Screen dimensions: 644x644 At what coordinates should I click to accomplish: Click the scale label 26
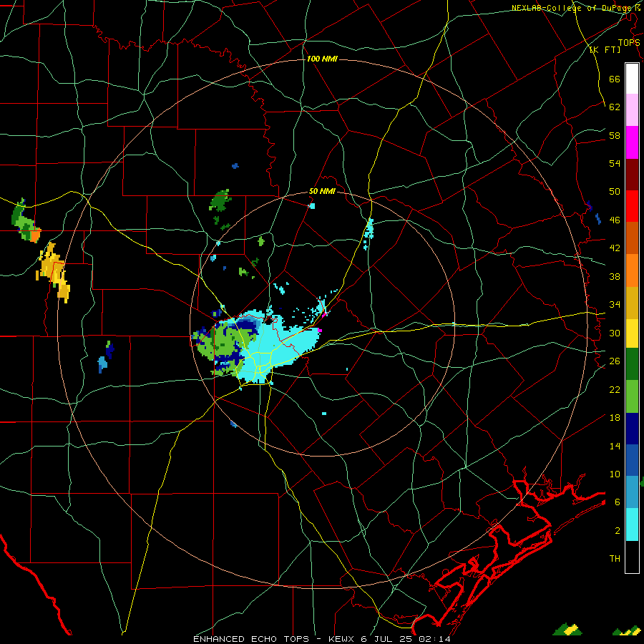[x=615, y=361]
